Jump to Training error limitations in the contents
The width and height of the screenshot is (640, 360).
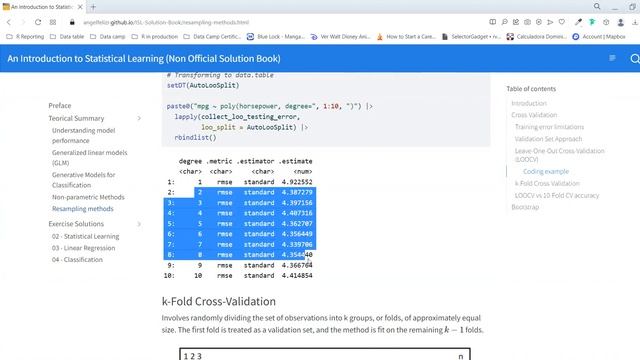tap(549, 127)
